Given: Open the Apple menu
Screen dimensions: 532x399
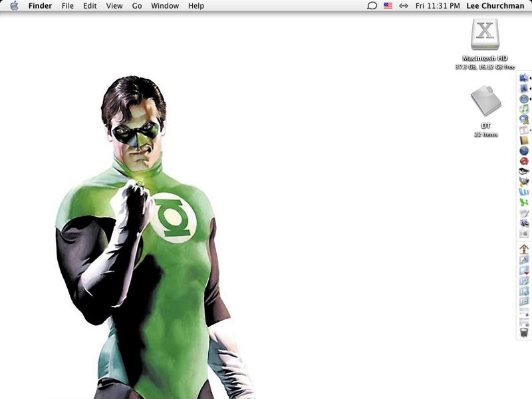Looking at the screenshot, I should point(14,6).
